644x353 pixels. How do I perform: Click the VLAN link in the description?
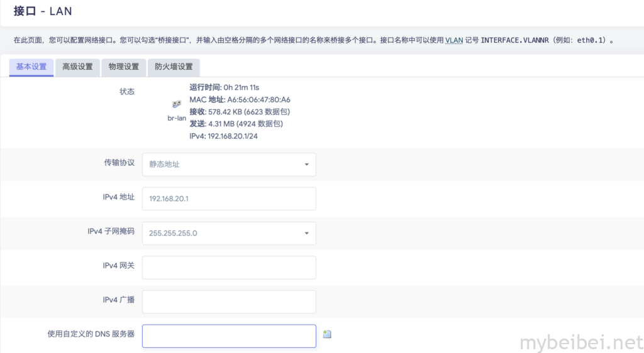pyautogui.click(x=453, y=40)
